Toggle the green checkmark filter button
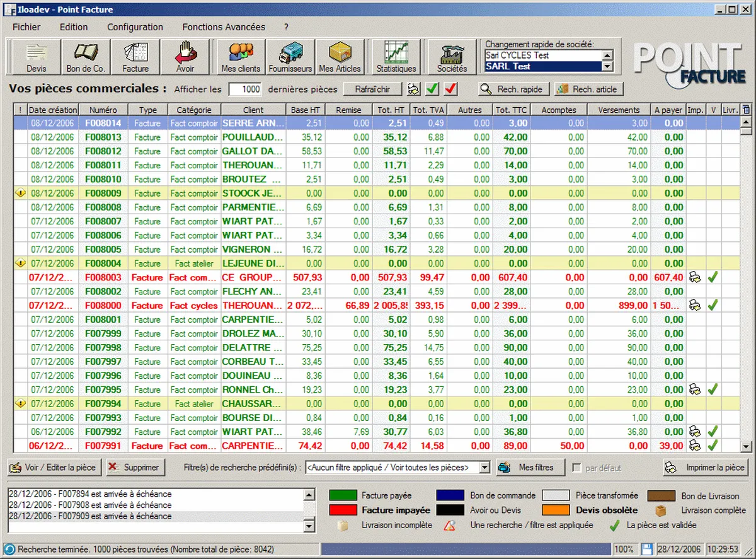 point(432,89)
